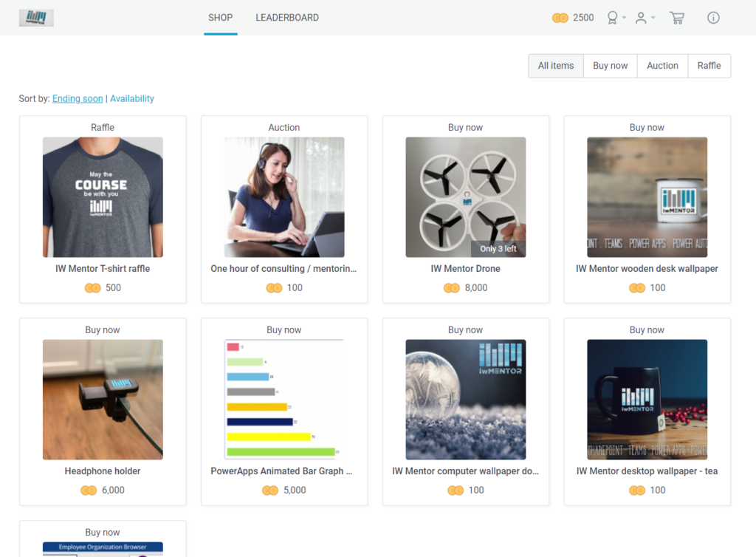The image size is (756, 557).
Task: Click IW Mentor T-shirt raffle title
Action: coord(103,269)
